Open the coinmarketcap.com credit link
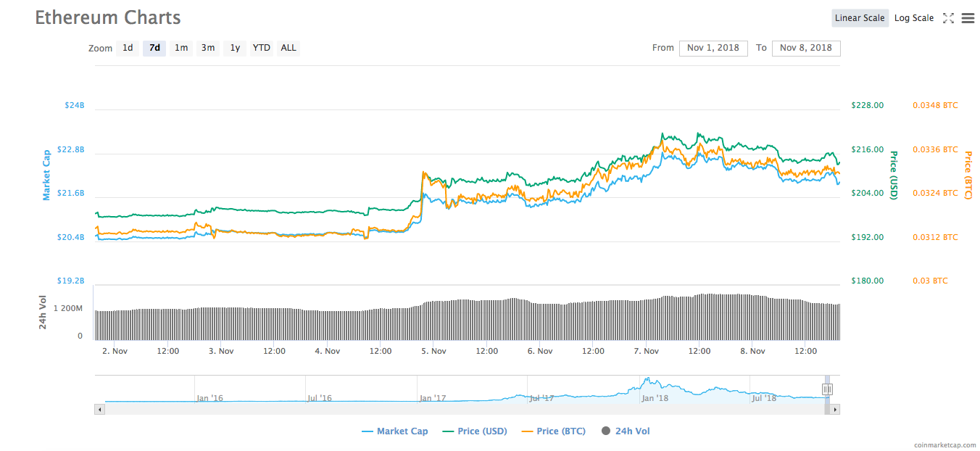 [944, 444]
